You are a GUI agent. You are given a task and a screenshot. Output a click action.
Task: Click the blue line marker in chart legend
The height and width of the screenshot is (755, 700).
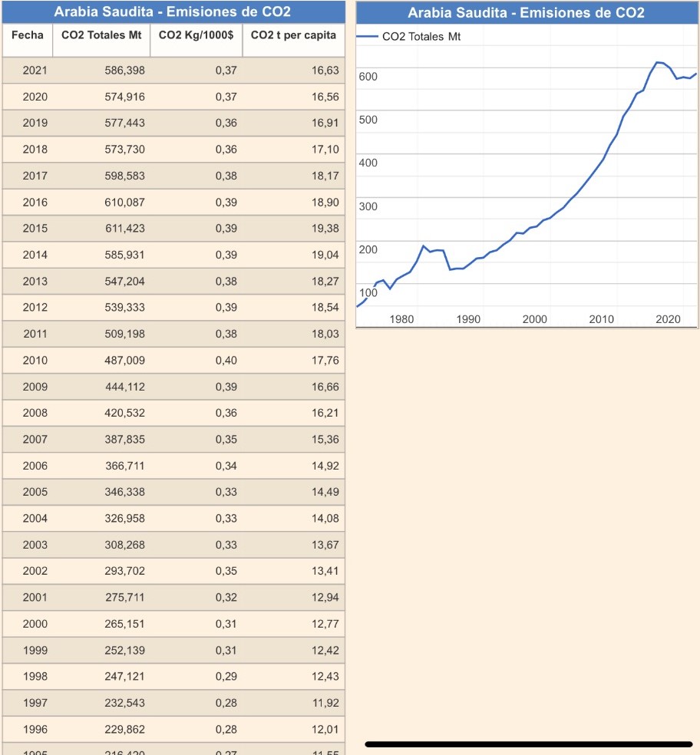pos(368,37)
